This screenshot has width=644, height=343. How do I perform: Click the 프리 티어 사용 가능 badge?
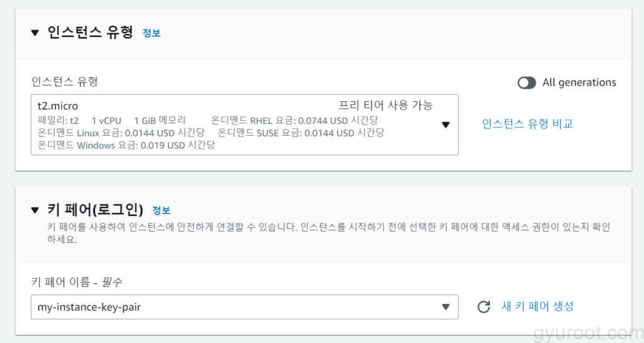click(386, 105)
